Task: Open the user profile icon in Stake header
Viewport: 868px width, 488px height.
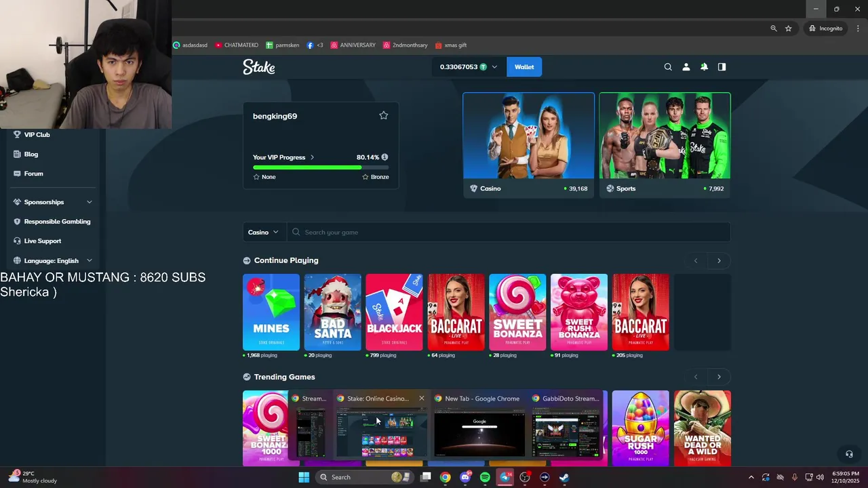Action: tap(686, 67)
